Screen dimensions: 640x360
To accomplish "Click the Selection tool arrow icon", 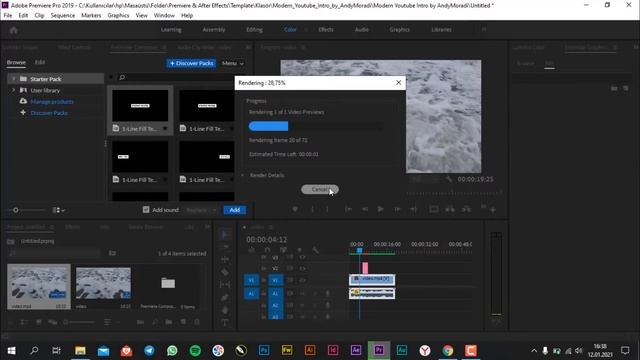I will (x=225, y=234).
